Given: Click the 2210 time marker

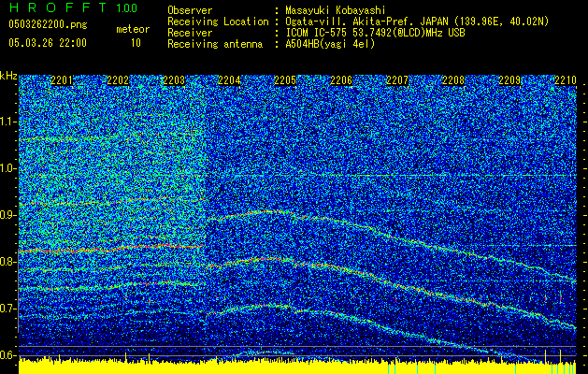Looking at the screenshot, I should pyautogui.click(x=566, y=80).
